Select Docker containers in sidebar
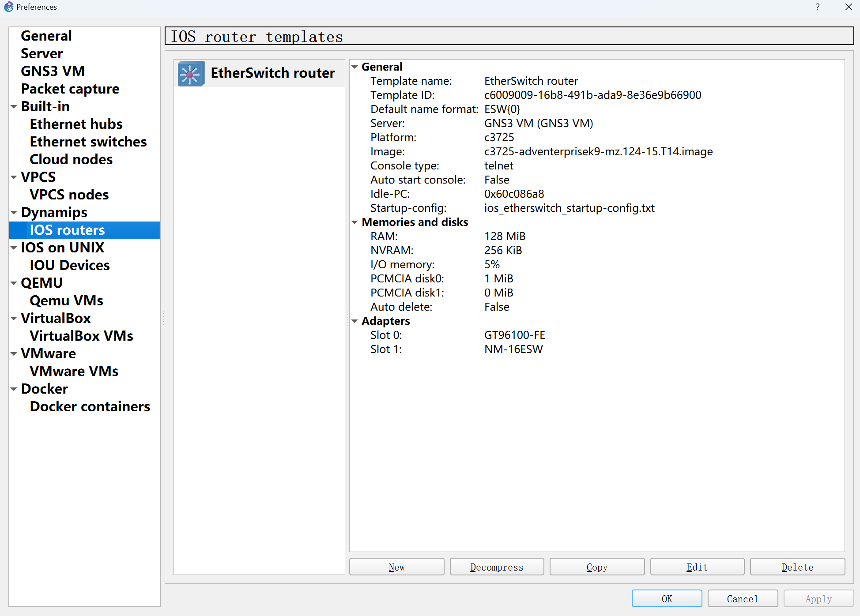 (90, 406)
